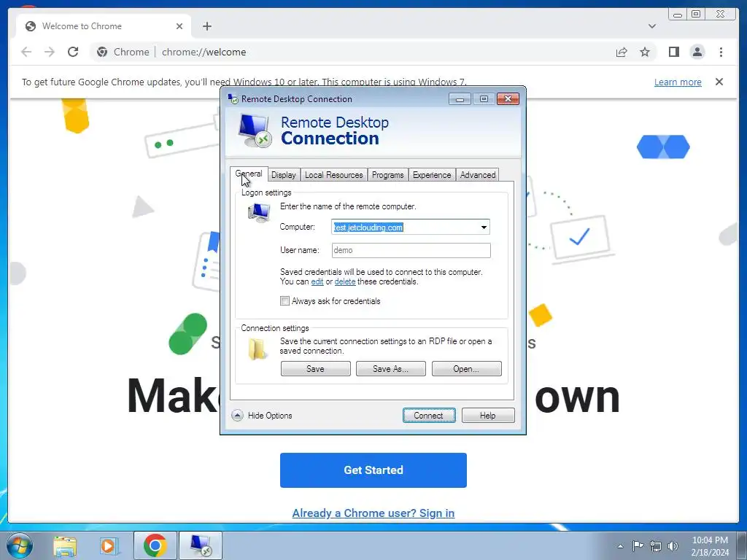Screen dimensions: 747x560
Task: Reload the Chrome page
Action: coord(73,52)
